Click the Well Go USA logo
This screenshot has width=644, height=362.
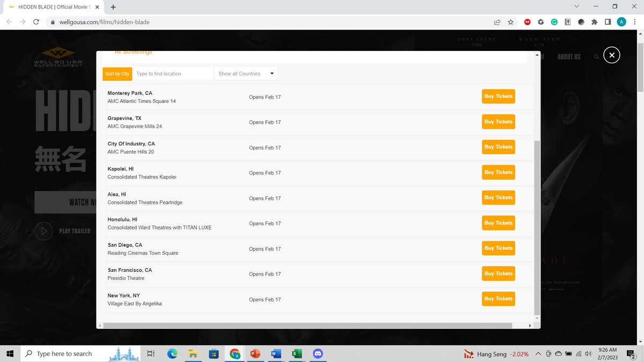click(x=58, y=57)
